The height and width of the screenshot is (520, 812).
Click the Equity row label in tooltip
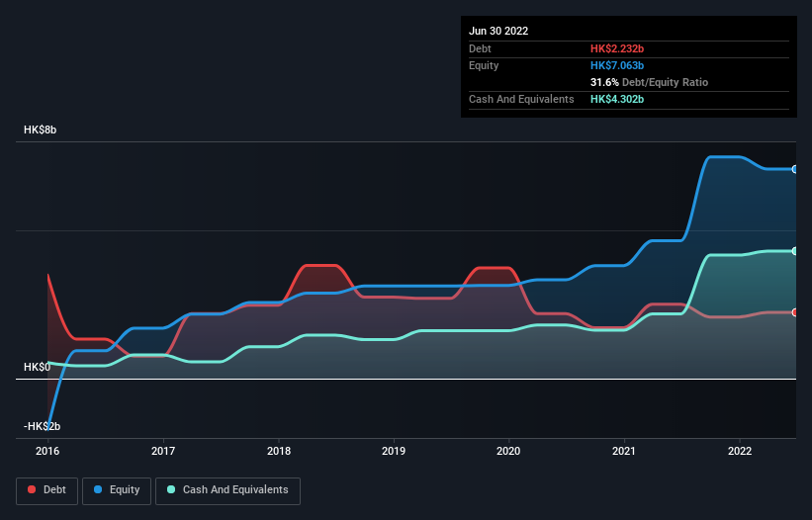click(x=484, y=65)
